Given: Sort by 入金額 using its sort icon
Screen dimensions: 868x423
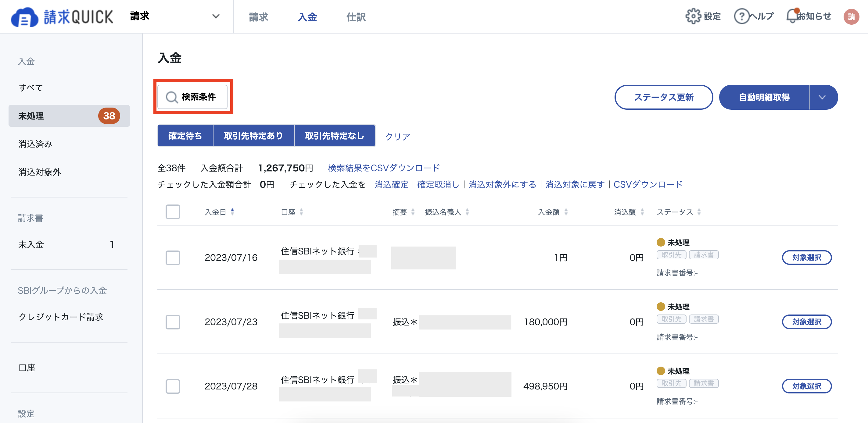Looking at the screenshot, I should click(x=566, y=212).
